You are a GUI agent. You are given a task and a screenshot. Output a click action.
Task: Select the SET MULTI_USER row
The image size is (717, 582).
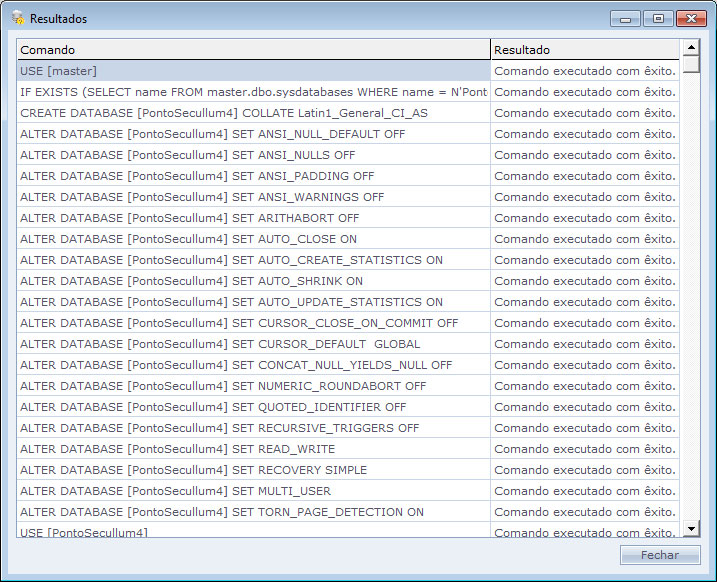click(x=253, y=491)
